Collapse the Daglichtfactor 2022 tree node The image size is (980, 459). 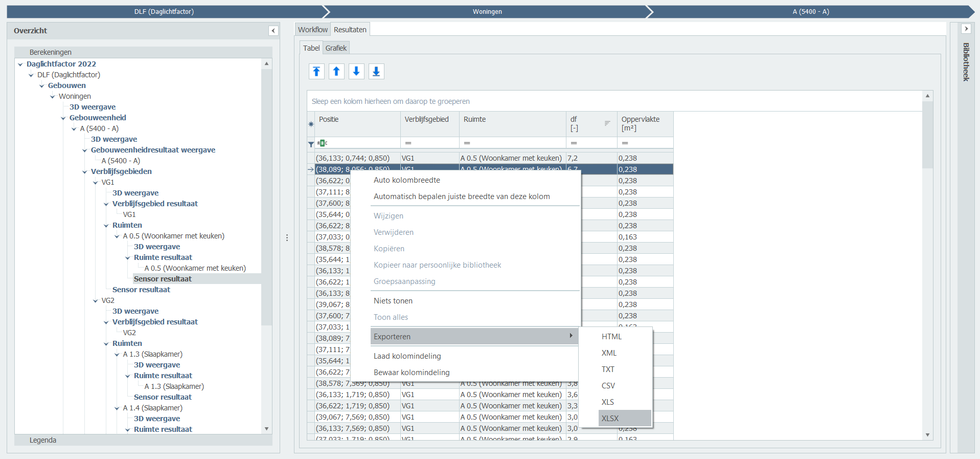20,64
